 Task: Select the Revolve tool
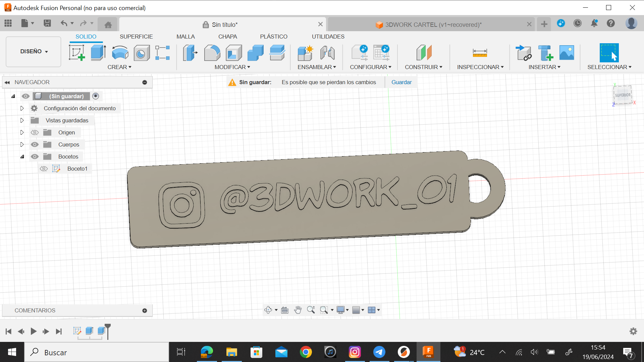click(x=120, y=53)
